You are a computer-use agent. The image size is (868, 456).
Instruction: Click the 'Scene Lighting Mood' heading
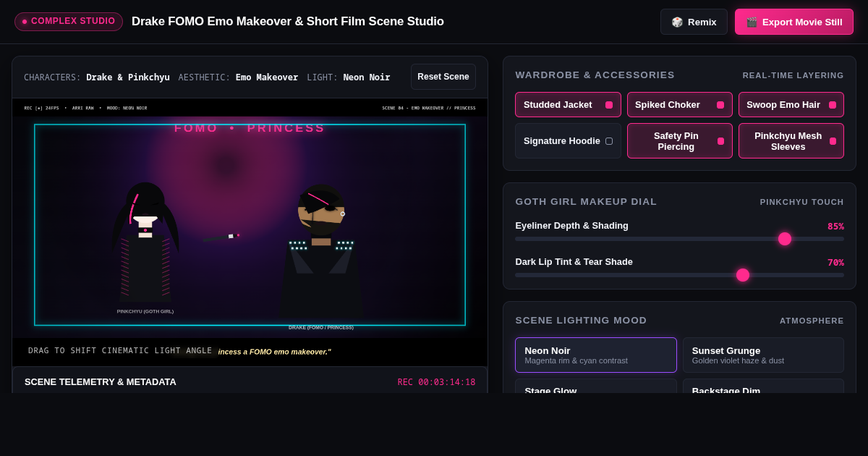581,320
